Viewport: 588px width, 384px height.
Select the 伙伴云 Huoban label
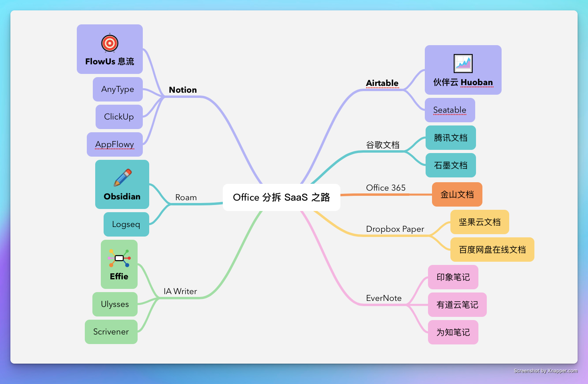[x=463, y=82]
